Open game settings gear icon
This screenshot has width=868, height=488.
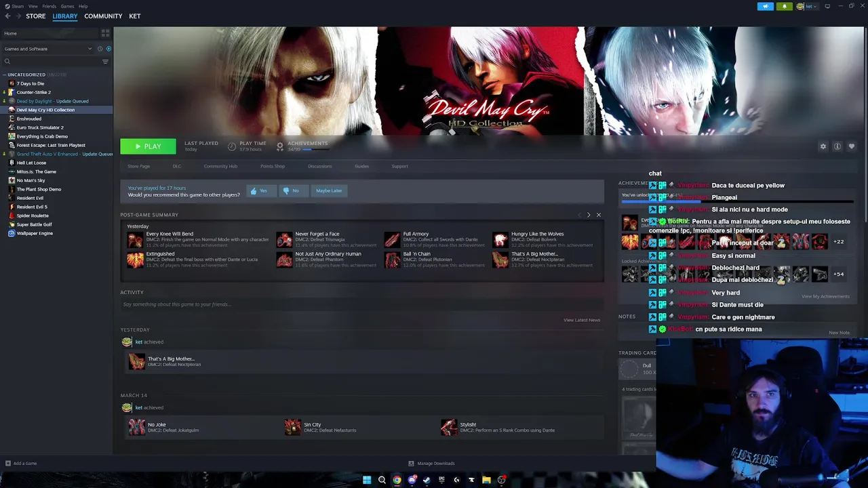pyautogui.click(x=823, y=146)
